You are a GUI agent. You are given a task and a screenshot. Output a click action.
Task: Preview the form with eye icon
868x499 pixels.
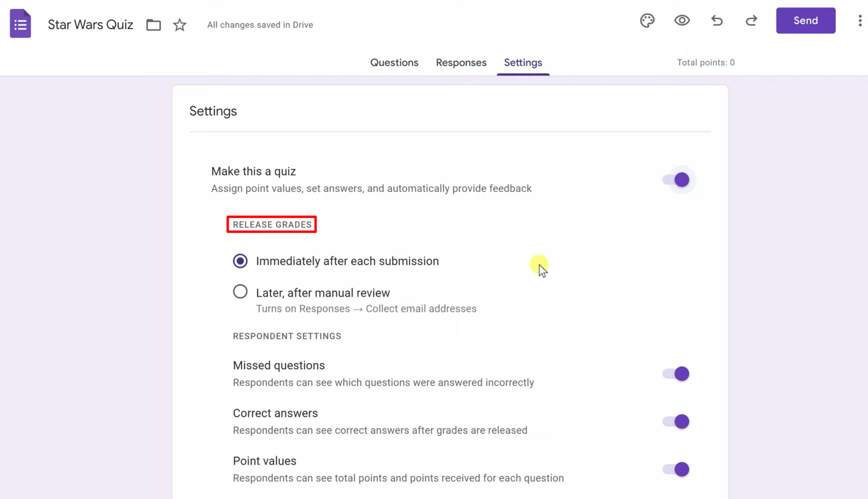tap(682, 21)
